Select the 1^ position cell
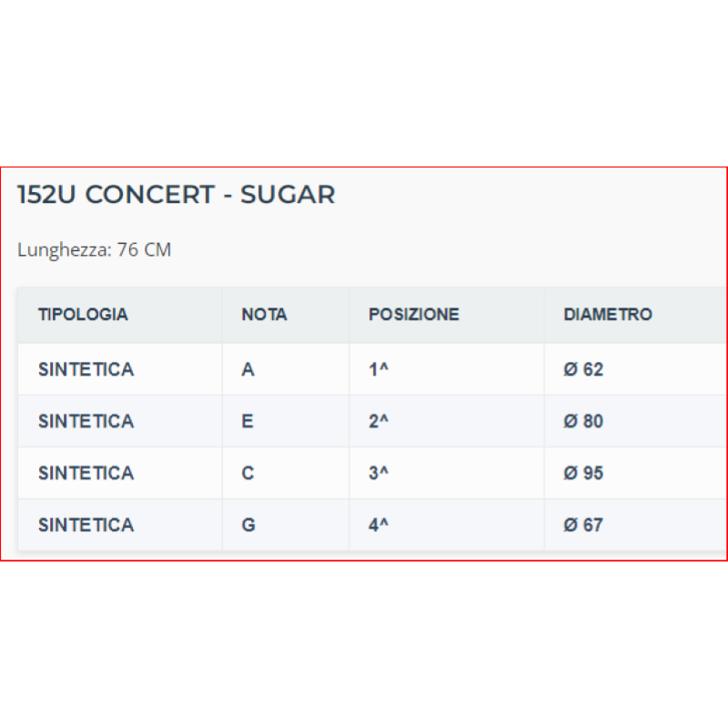Image resolution: width=728 pixels, height=728 pixels. tap(379, 369)
